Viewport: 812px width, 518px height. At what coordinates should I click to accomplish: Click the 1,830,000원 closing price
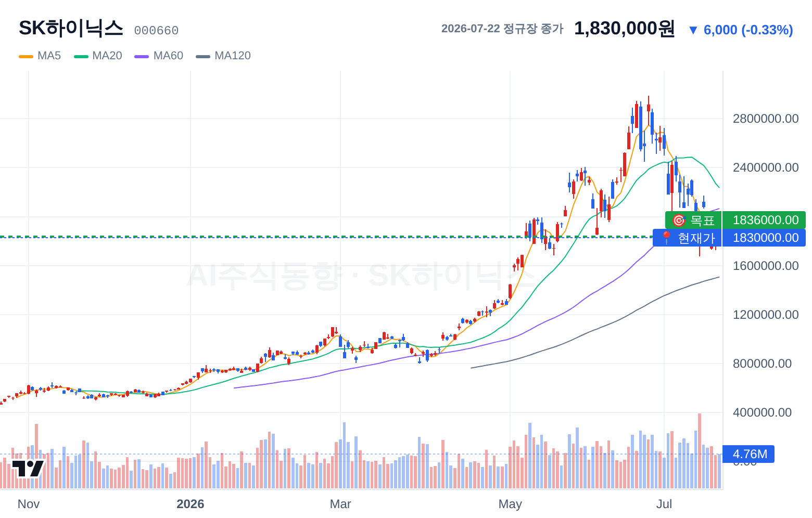(x=624, y=29)
